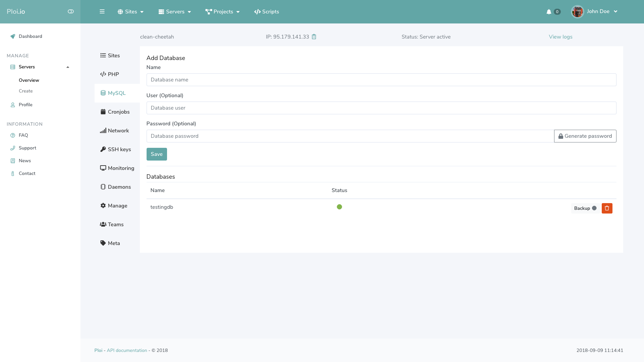Open the Sites dropdown in top navigation
The height and width of the screenshot is (362, 644).
[130, 12]
